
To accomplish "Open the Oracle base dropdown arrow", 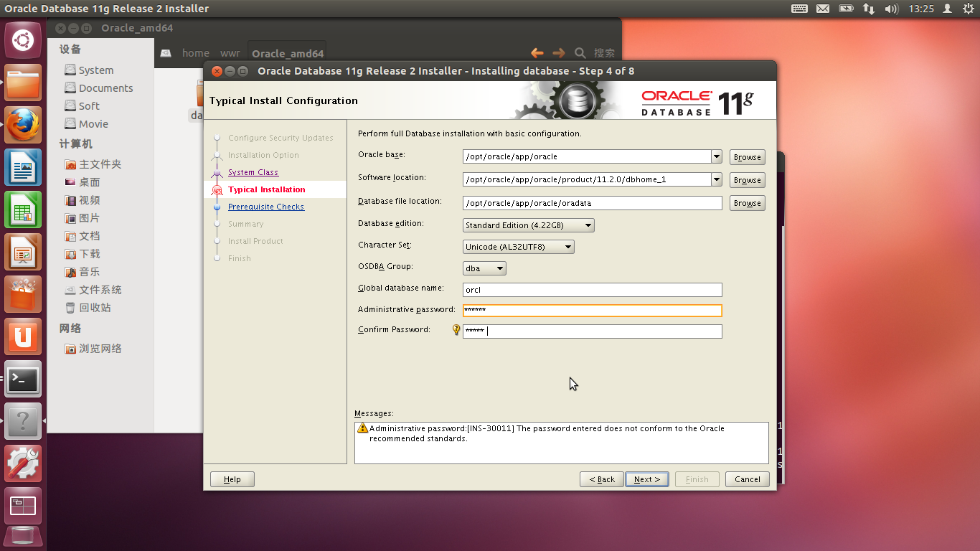I will (x=716, y=156).
